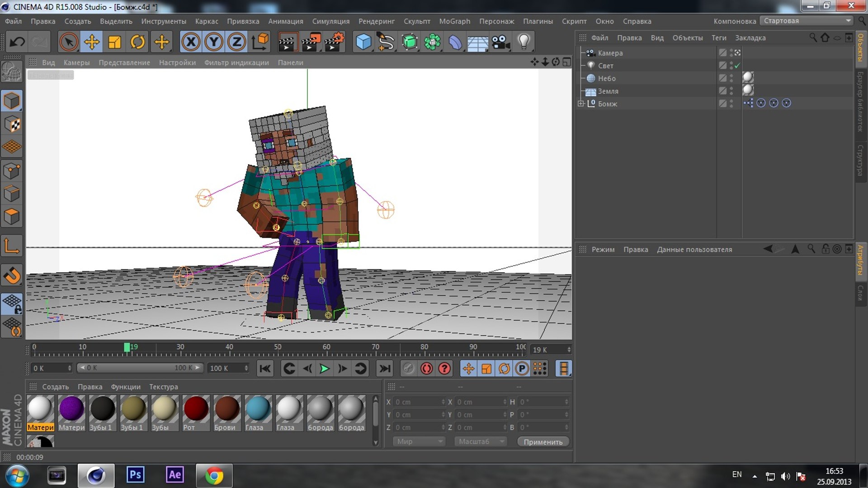
Task: Switch to Texture mode checkered cube
Action: point(12,124)
